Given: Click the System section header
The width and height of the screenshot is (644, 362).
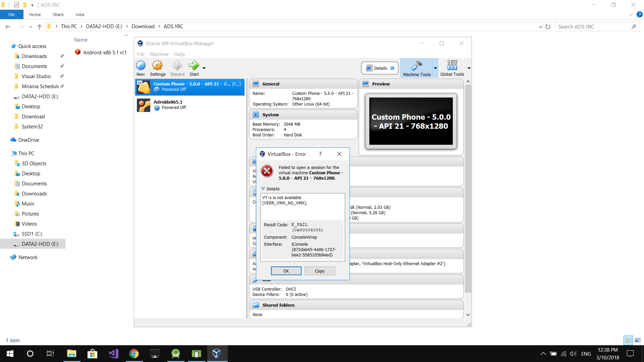Looking at the screenshot, I should [303, 115].
